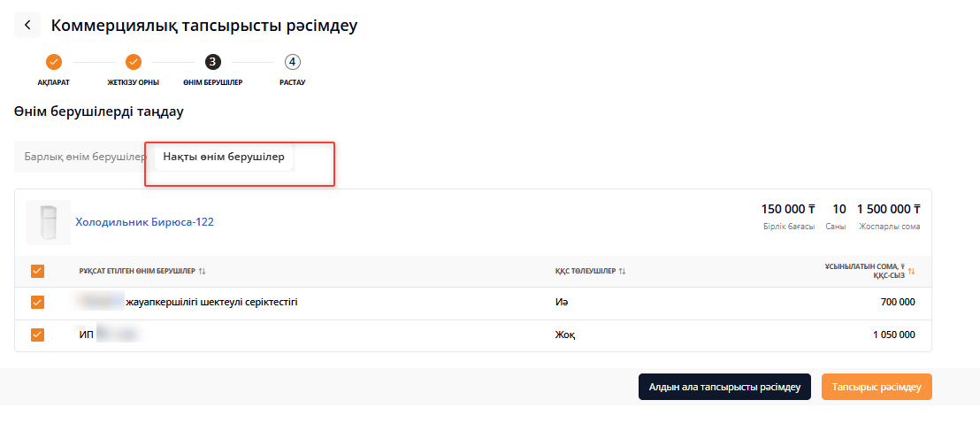The image size is (980, 431).
Task: Select the Нақты өнім берушілер tab
Action: click(x=224, y=157)
